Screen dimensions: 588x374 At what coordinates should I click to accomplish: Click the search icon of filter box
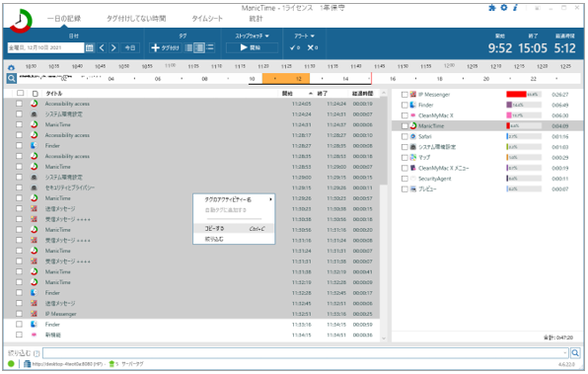575,352
